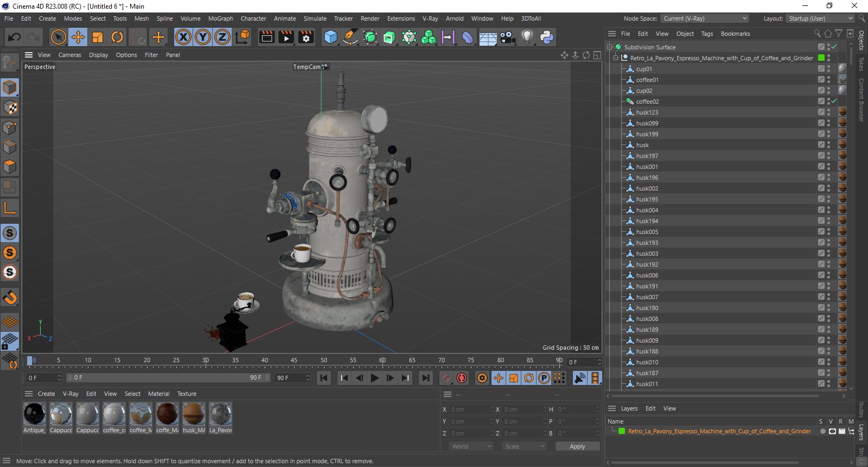
Task: Play the animation forward
Action: tap(374, 378)
